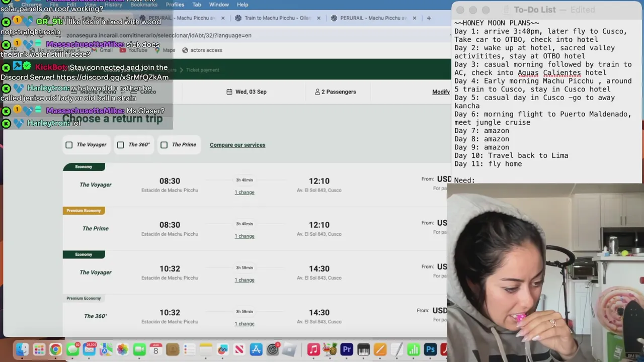This screenshot has height=362, width=644.
Task: Open Numbers from the Dock
Action: (x=413, y=349)
